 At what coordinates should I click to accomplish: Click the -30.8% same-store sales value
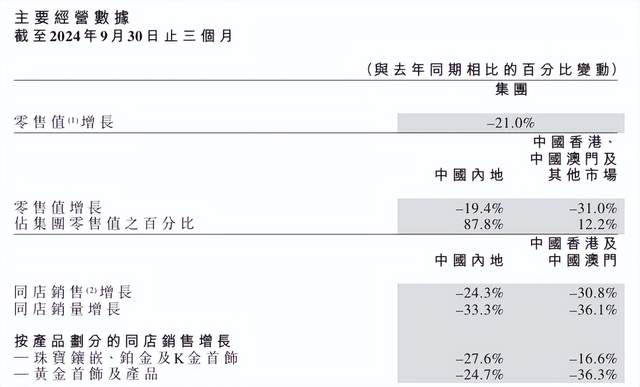[593, 293]
